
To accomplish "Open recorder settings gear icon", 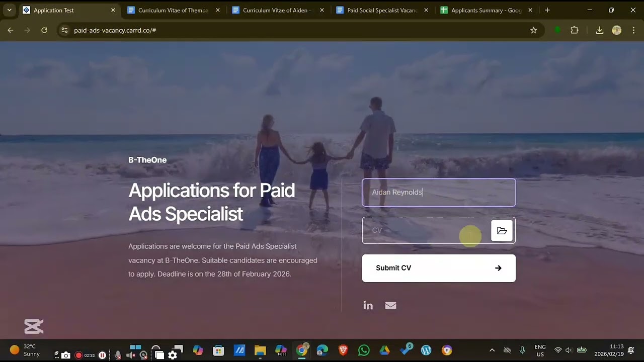I will point(173,355).
